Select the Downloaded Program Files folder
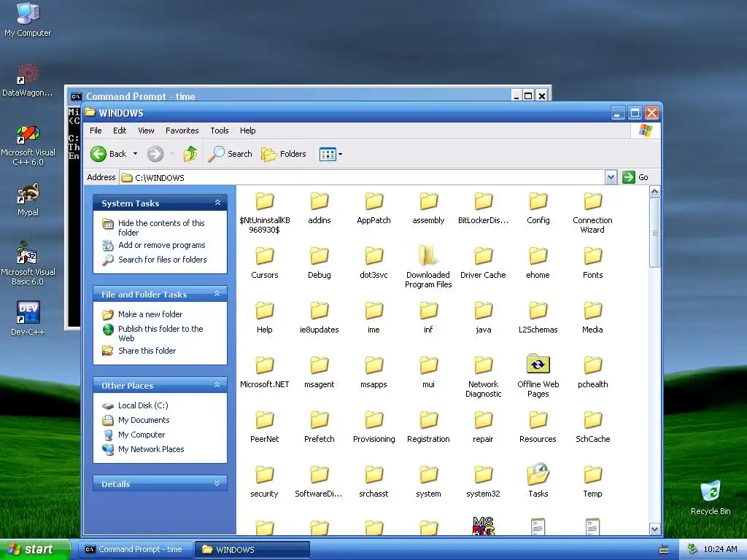The image size is (747, 560). [x=428, y=267]
